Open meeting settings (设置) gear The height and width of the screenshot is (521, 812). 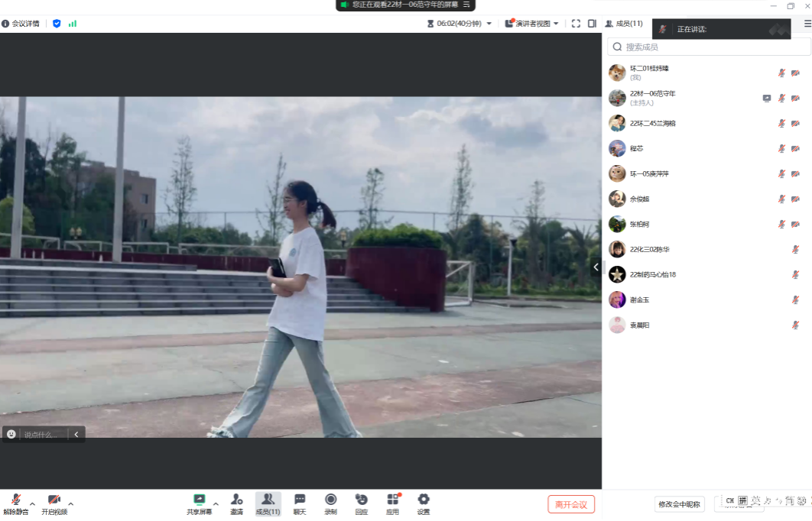424,500
